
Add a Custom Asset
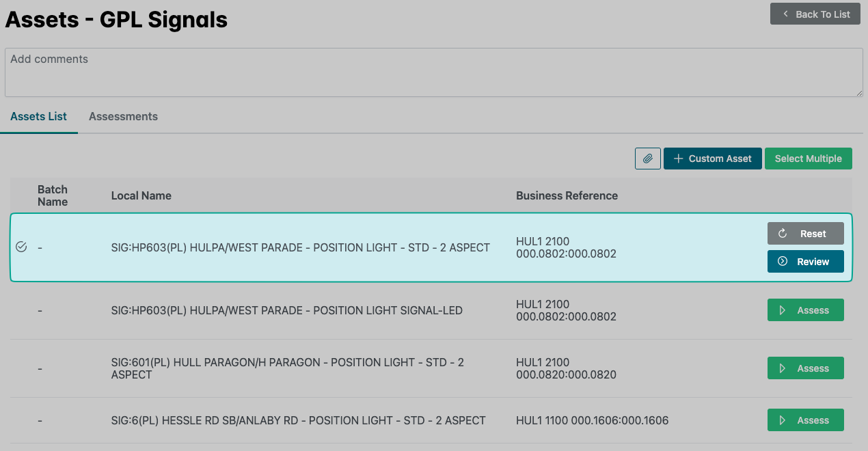712,159
